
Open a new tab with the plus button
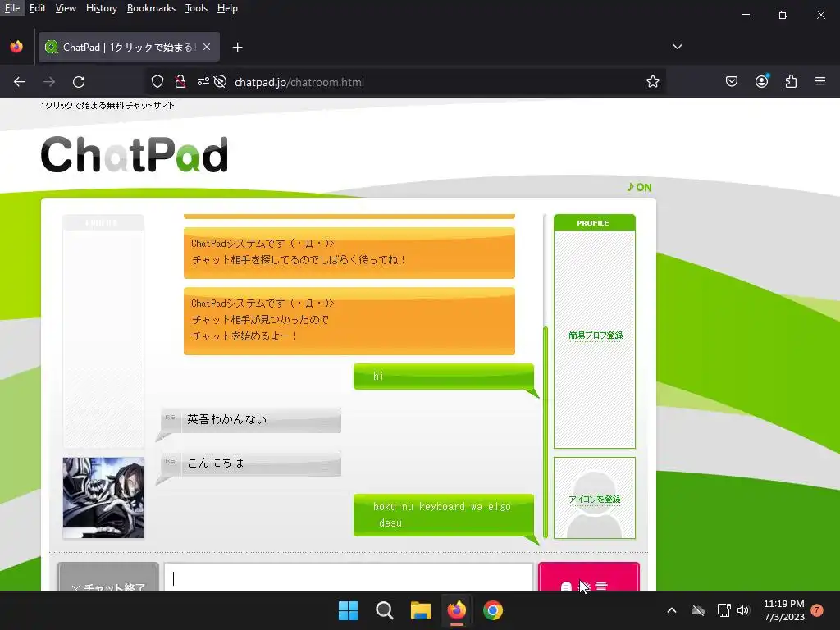237,48
